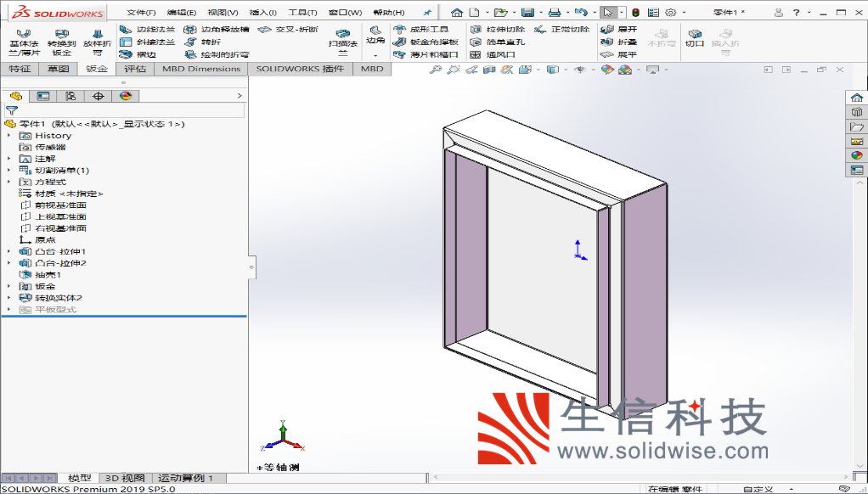Select the 切口 rip tool

click(694, 38)
